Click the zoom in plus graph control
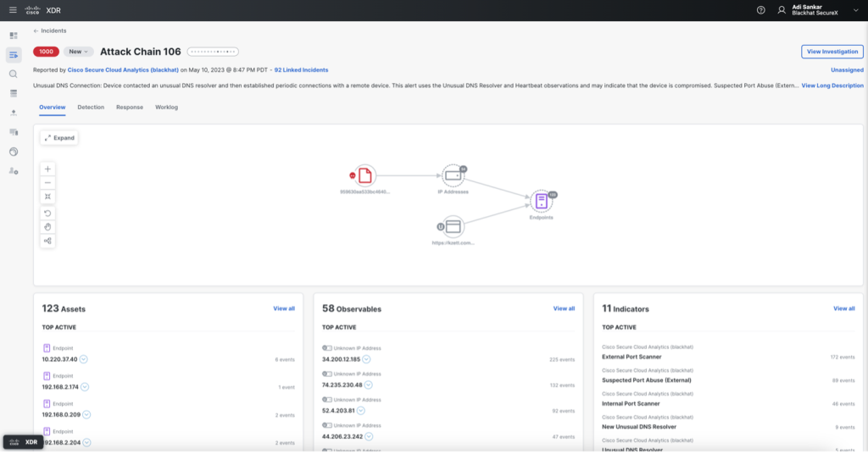The image size is (868, 454). (x=47, y=169)
